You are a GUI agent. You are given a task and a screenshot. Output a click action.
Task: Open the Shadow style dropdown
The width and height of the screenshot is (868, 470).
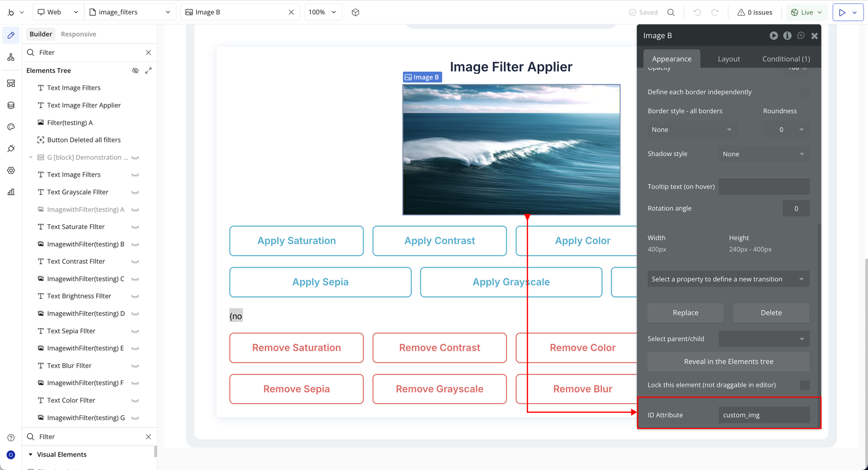click(763, 154)
